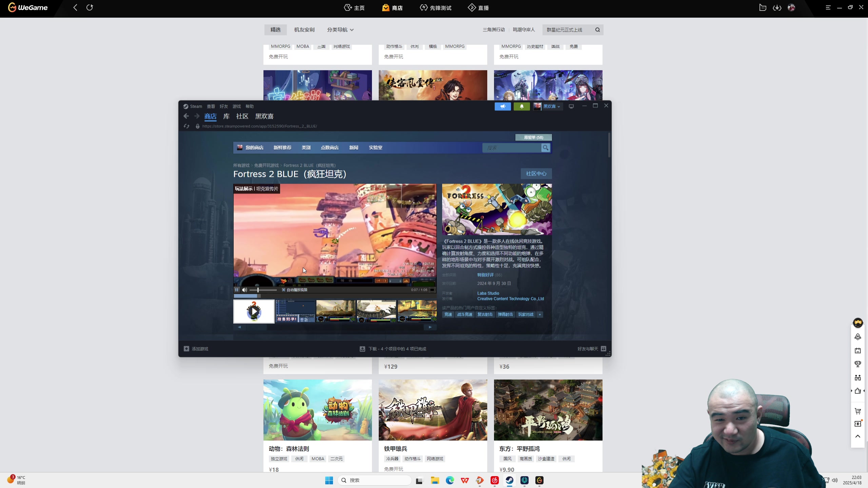Open Steam 社区 community tab
The height and width of the screenshot is (488, 868).
coord(242,116)
